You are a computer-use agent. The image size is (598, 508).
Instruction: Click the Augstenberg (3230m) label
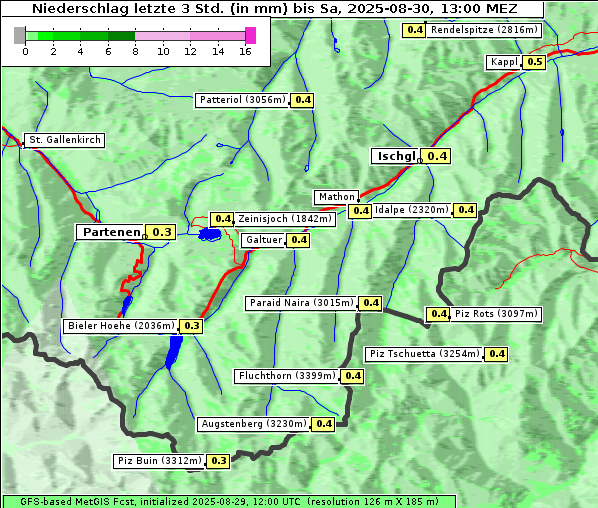click(254, 424)
